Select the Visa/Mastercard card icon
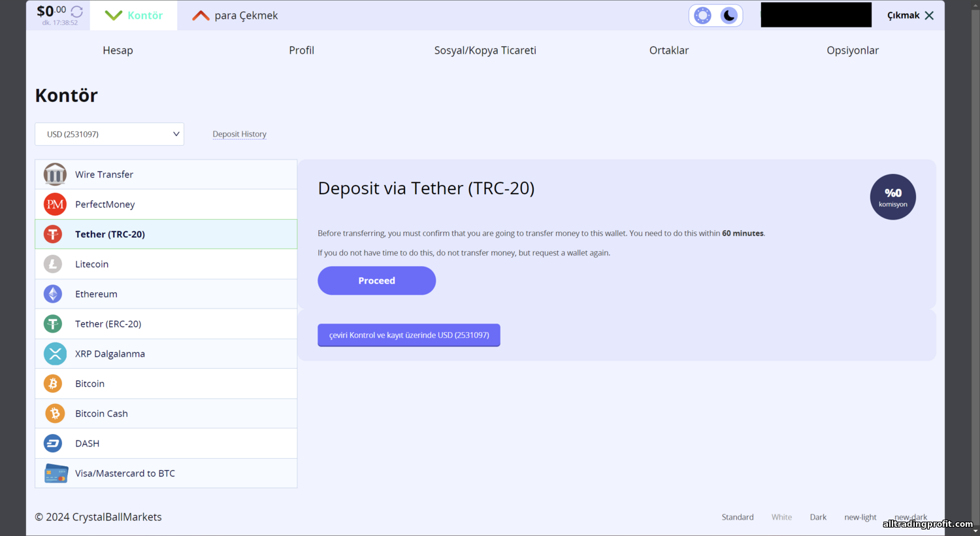 pyautogui.click(x=56, y=473)
